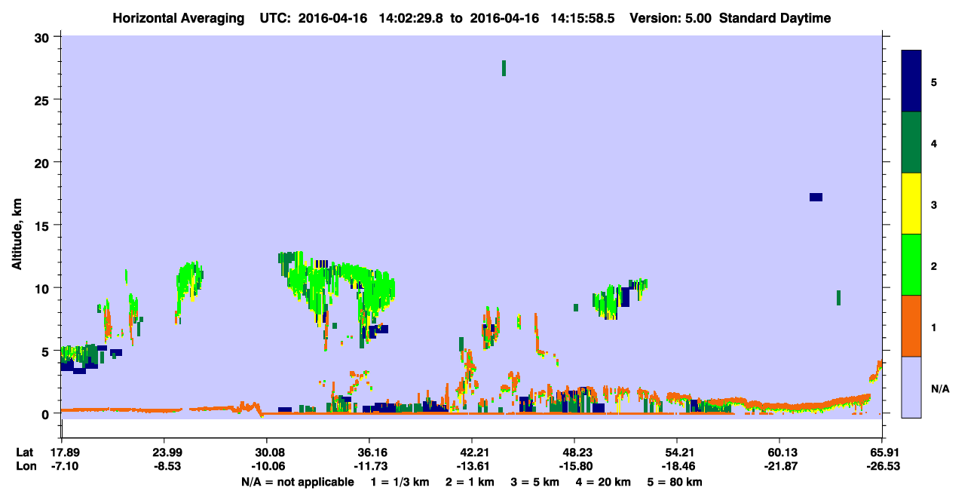Click the colorbar label '2'
The width and height of the screenshot is (980, 503).
[934, 265]
